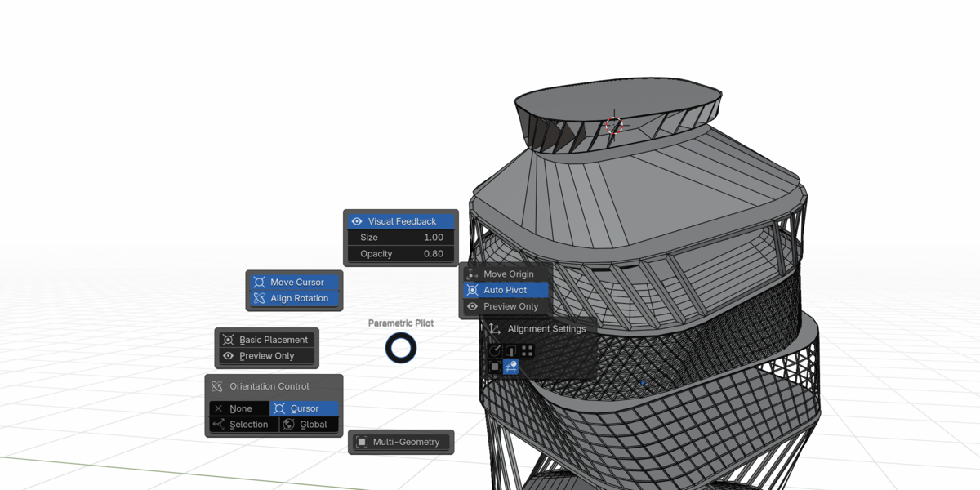Select the framed square alignment icon
This screenshot has width=980, height=490.
495,367
